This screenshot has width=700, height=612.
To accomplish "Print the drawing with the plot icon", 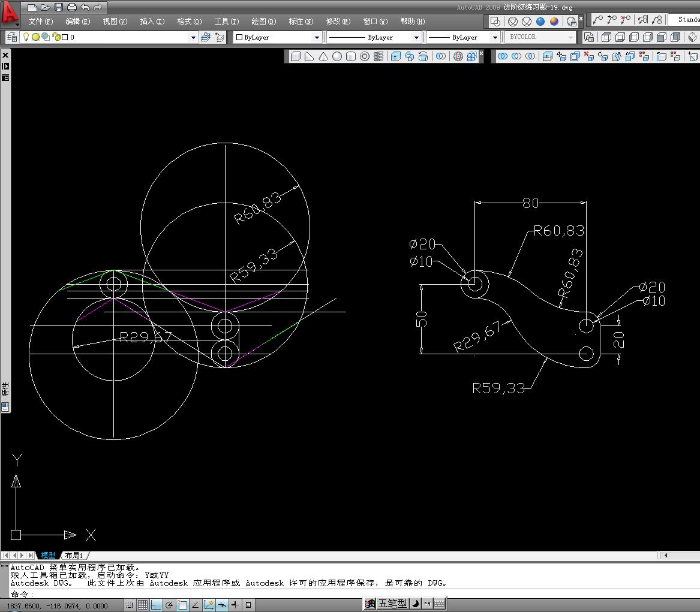I will click(72, 7).
